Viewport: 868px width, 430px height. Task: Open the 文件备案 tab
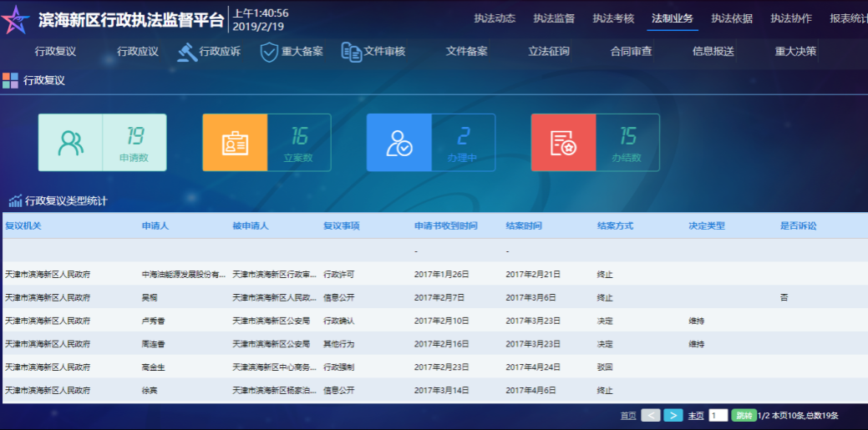467,52
